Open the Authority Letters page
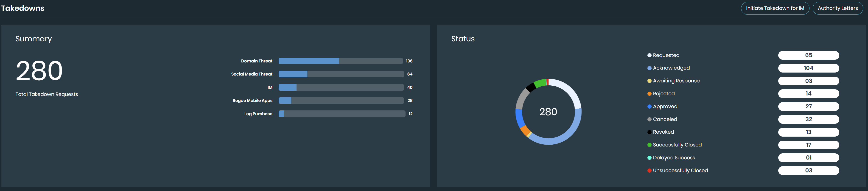This screenshot has width=868, height=191. [x=837, y=8]
